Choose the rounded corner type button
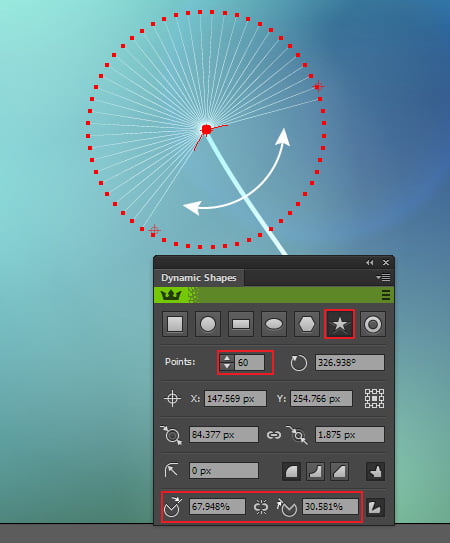This screenshot has height=543, width=450. click(291, 471)
